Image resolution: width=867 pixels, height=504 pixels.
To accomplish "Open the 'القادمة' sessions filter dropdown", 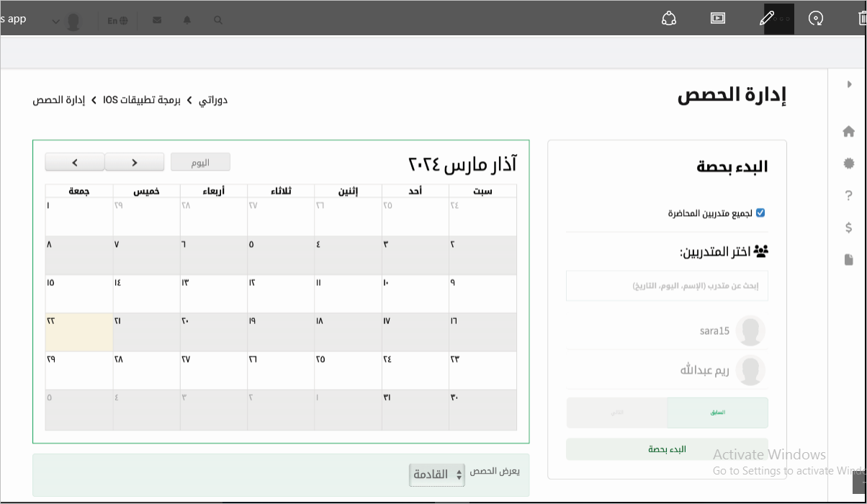I will [x=437, y=474].
